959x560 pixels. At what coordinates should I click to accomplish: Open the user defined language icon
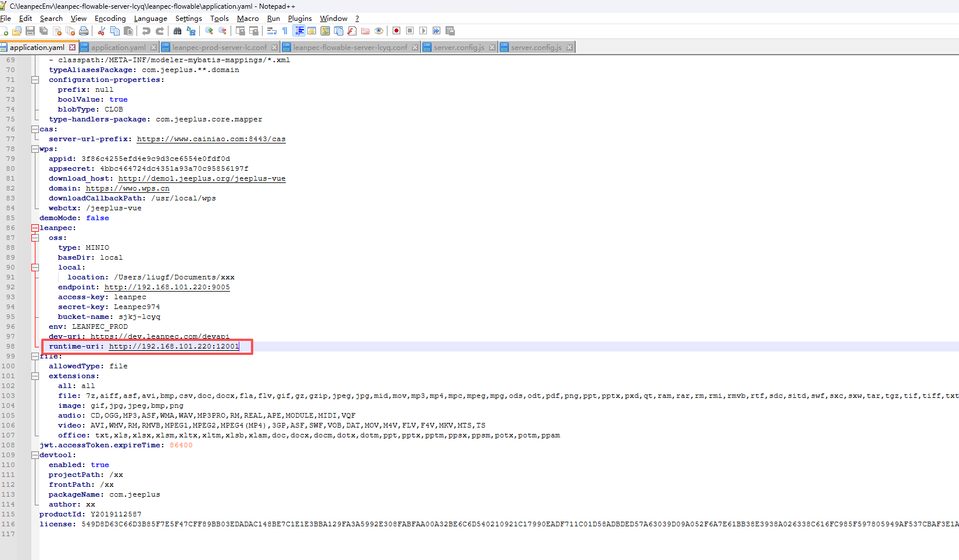pos(311,31)
